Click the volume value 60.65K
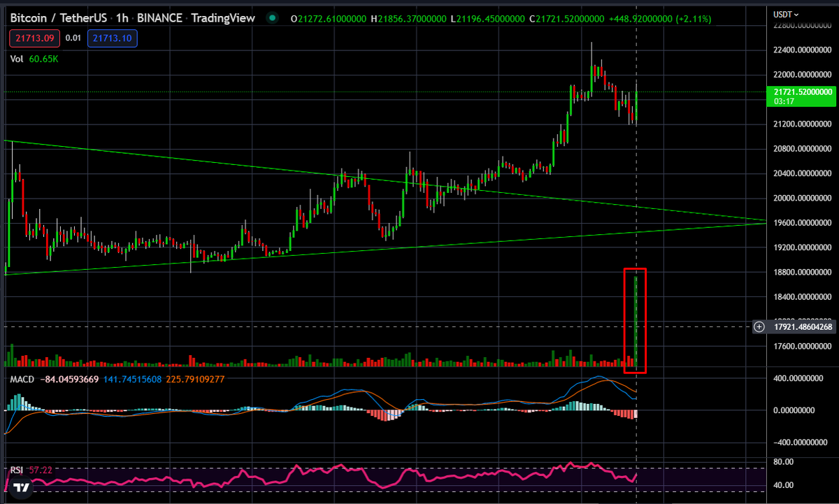Viewport: 839px width, 504px height. click(x=43, y=59)
